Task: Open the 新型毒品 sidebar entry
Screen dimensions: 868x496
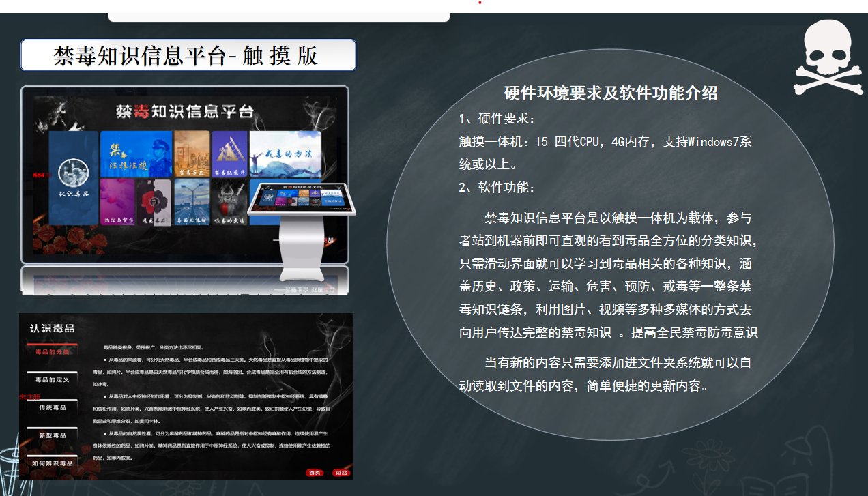Action: 53,435
